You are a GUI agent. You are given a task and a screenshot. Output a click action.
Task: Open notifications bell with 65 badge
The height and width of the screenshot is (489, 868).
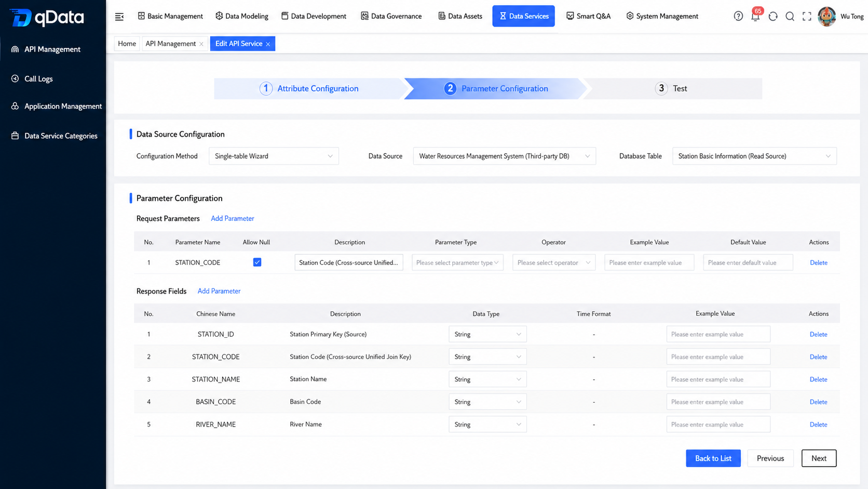point(756,15)
